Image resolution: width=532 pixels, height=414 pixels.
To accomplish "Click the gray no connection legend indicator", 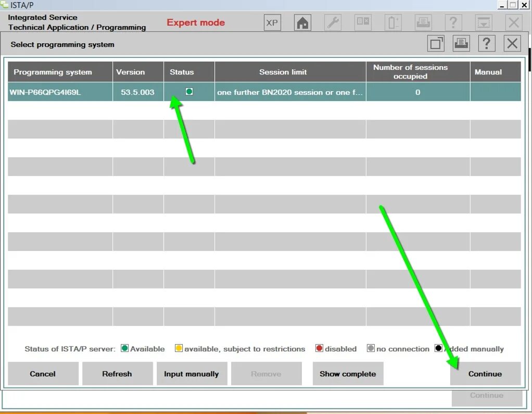I will 371,348.
